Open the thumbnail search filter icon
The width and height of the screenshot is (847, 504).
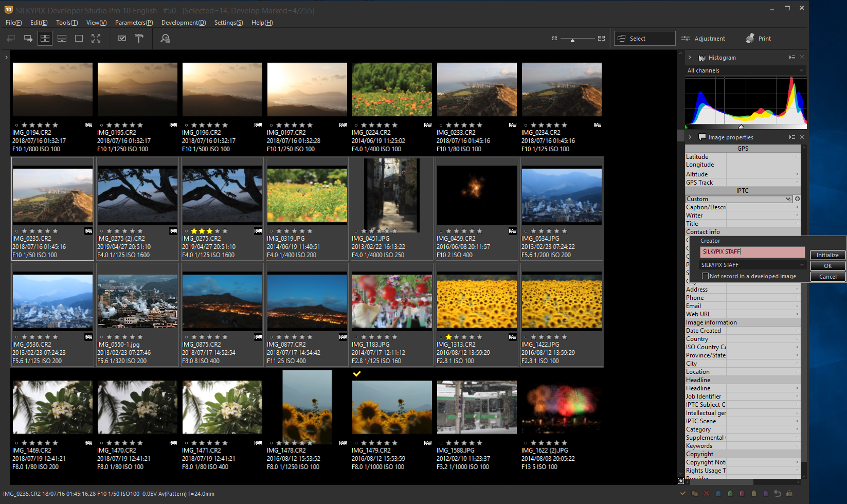[165, 39]
